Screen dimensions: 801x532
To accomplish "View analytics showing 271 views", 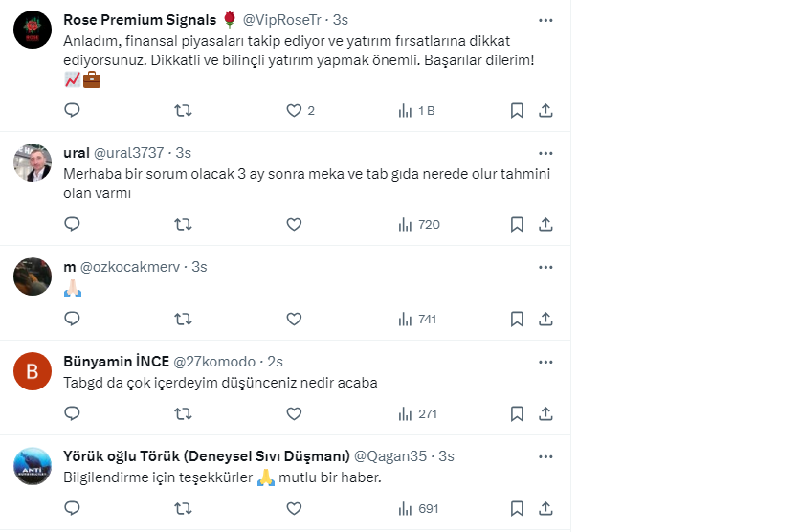I will [419, 413].
